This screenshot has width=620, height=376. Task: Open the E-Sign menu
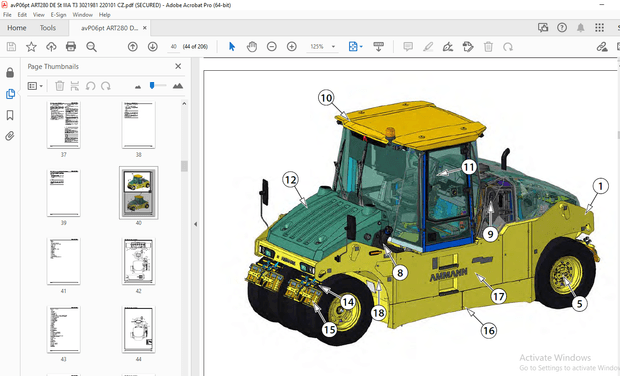click(58, 15)
